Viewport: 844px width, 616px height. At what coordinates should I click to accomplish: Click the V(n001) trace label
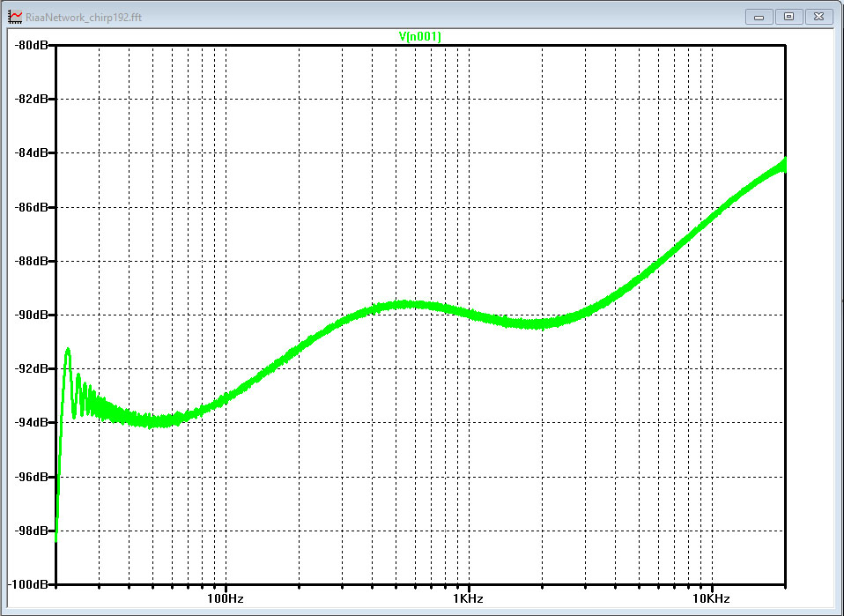coord(420,36)
